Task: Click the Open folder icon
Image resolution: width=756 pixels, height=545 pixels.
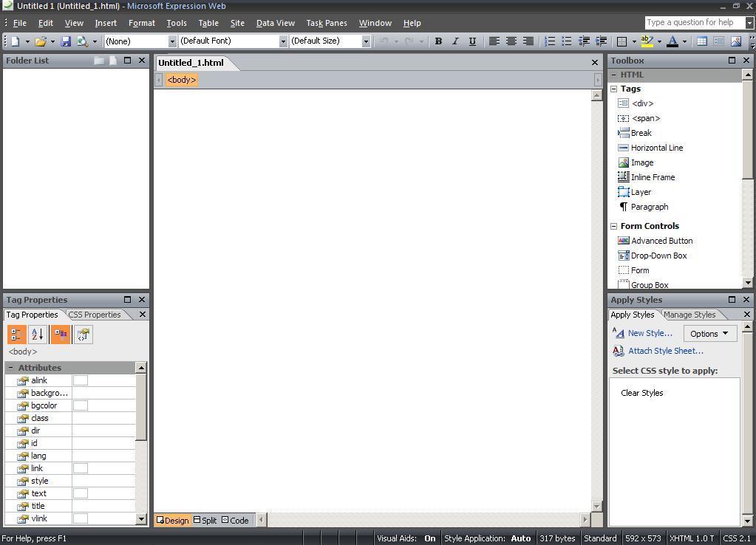Action: pos(41,41)
